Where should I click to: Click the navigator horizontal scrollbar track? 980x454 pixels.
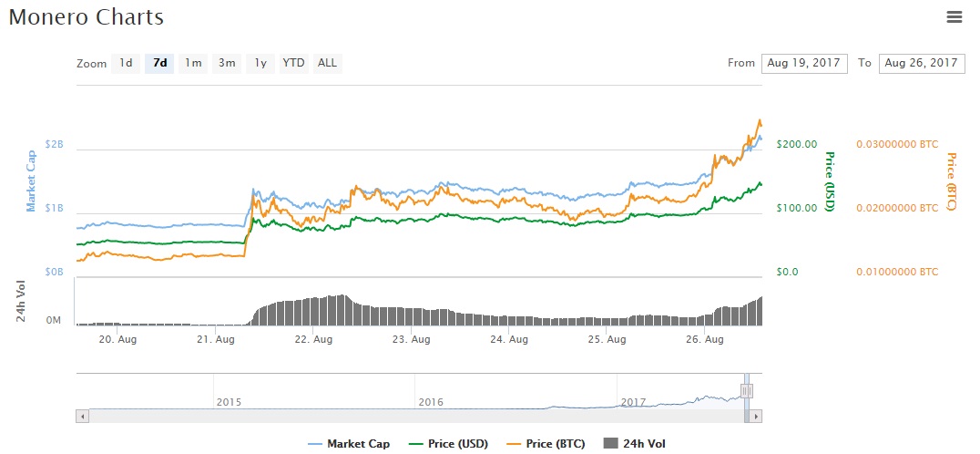tap(419, 415)
